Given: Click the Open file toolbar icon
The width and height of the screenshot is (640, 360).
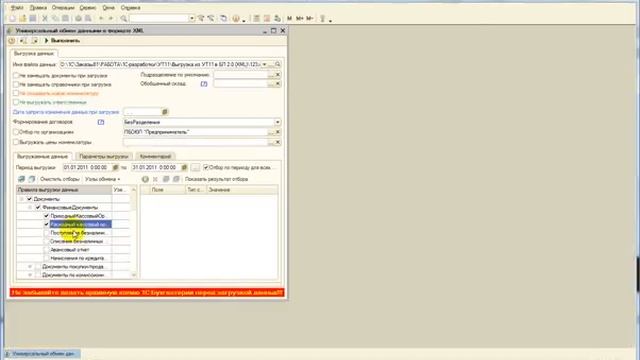Looking at the screenshot, I should point(23,18).
